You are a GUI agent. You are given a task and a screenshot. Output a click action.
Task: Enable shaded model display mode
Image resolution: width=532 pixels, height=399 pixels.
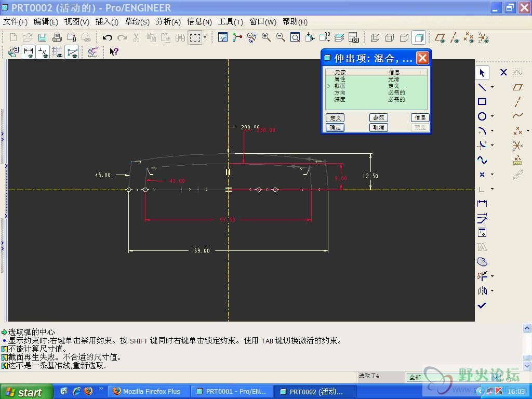pos(418,37)
